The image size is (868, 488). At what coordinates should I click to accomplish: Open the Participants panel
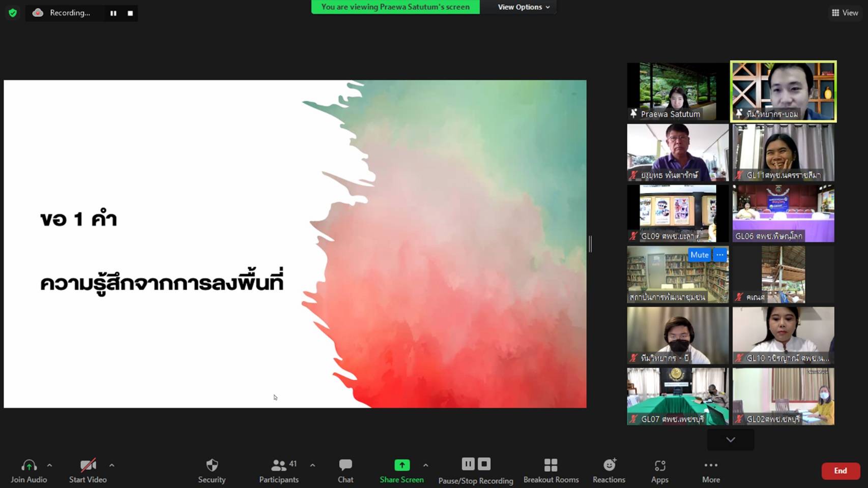click(x=279, y=471)
